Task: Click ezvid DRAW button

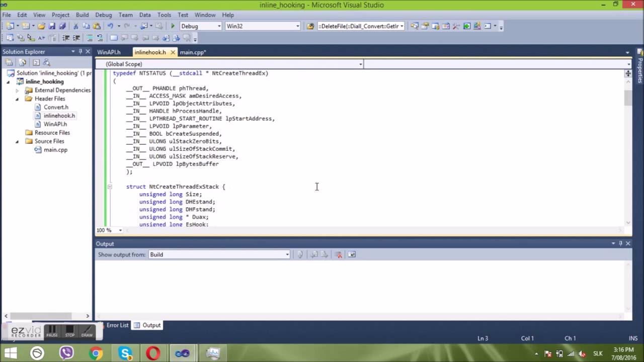Action: click(x=87, y=332)
